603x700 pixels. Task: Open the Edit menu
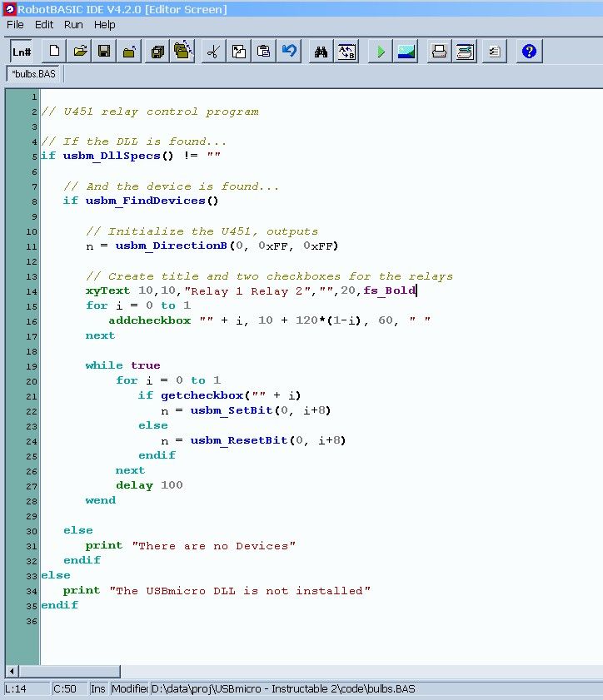tap(44, 24)
